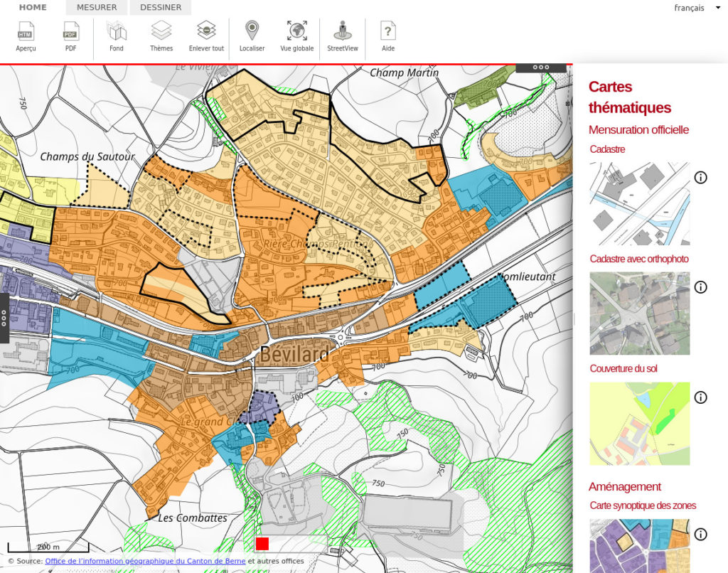
Task: Activate the Localiser position tool
Action: [252, 36]
